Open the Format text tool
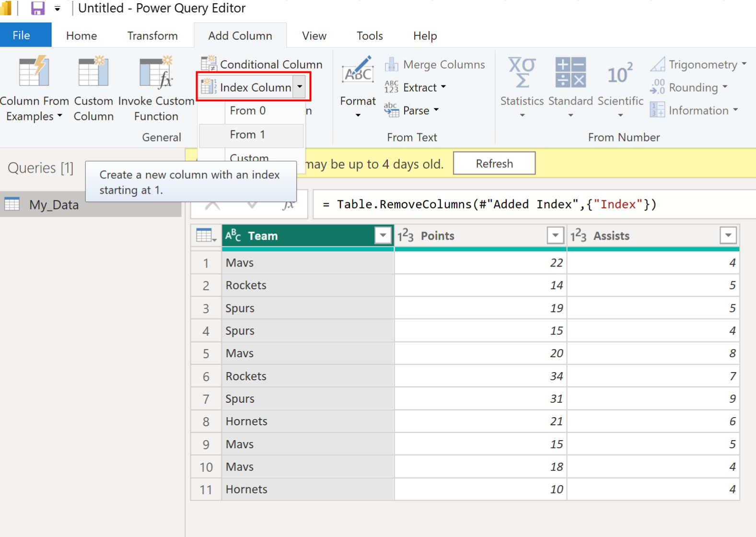Viewport: 756px width, 537px height. (358, 86)
